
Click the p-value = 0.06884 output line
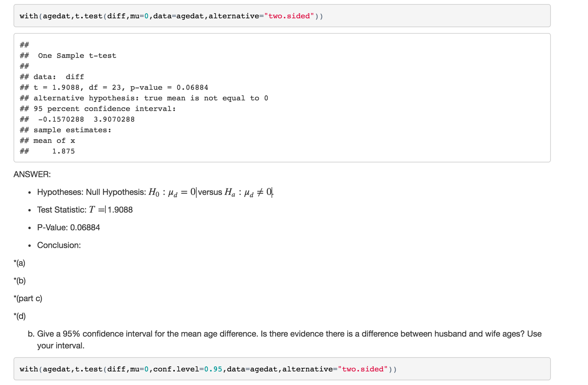(x=169, y=87)
